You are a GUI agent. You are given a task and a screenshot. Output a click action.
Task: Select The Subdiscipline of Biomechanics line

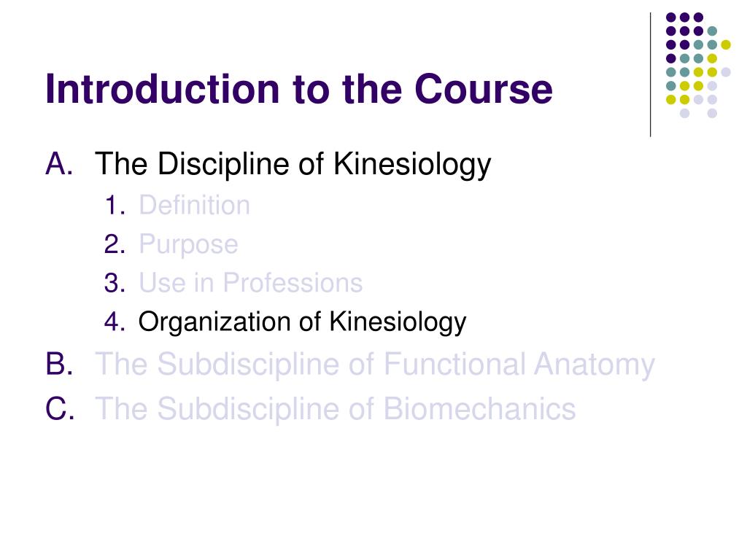[x=336, y=409]
